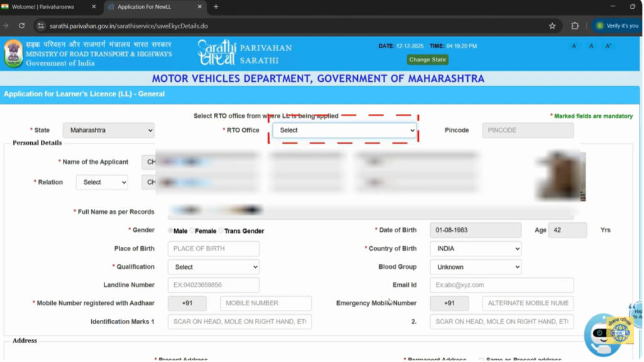Open the Blood Group dropdown

coord(475,267)
